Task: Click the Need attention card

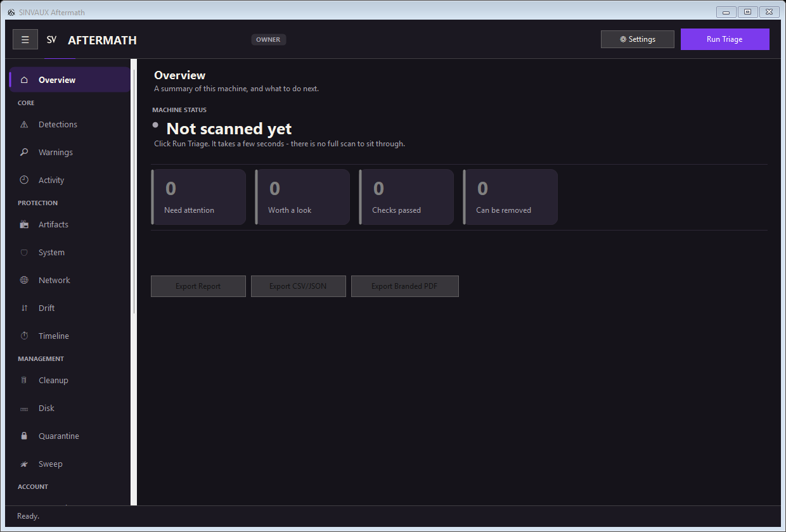Action: point(198,197)
